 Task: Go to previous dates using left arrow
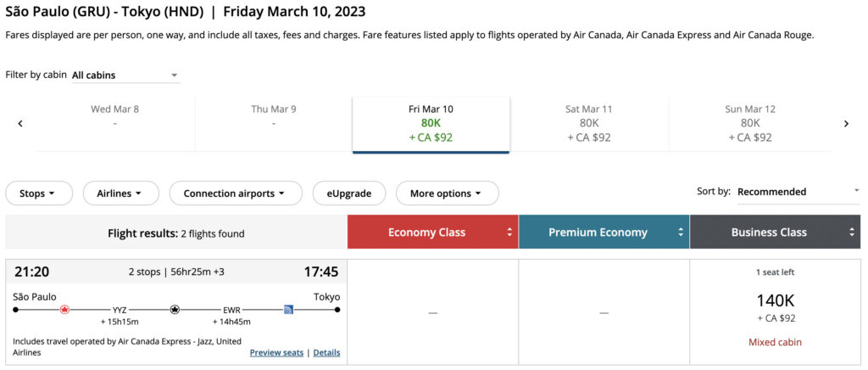pos(20,124)
